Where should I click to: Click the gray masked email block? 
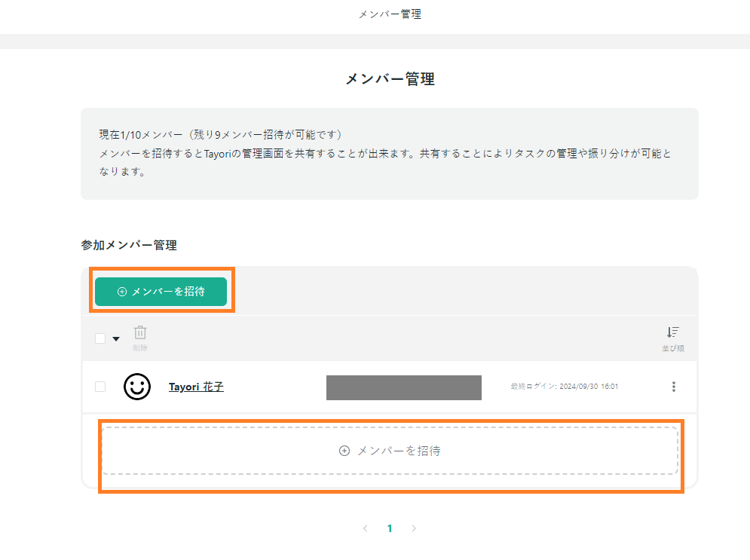pos(403,387)
